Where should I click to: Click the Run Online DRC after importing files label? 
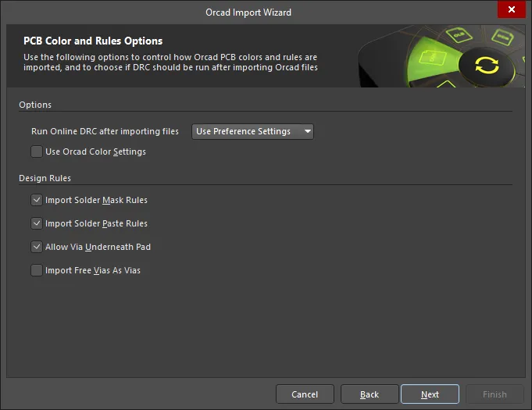coord(105,131)
